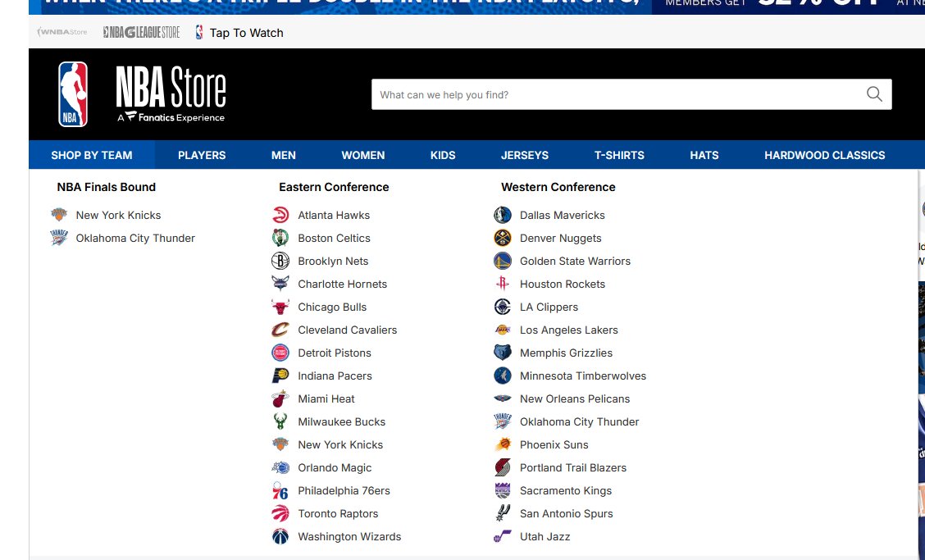Open the Men menu

pyautogui.click(x=284, y=155)
